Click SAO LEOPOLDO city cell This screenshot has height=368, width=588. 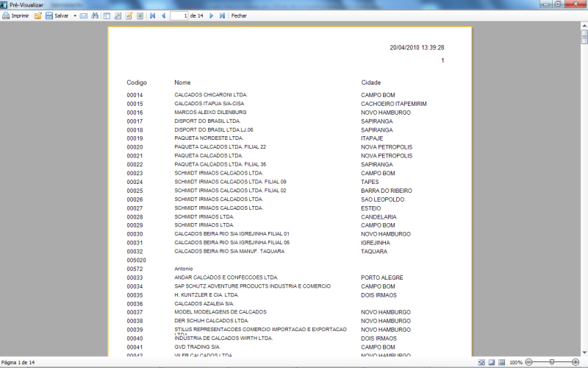tap(382, 199)
